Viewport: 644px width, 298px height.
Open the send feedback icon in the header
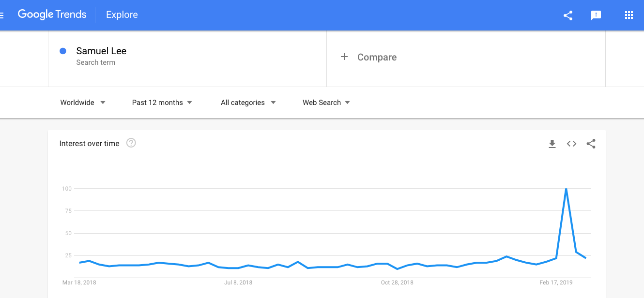(x=596, y=15)
